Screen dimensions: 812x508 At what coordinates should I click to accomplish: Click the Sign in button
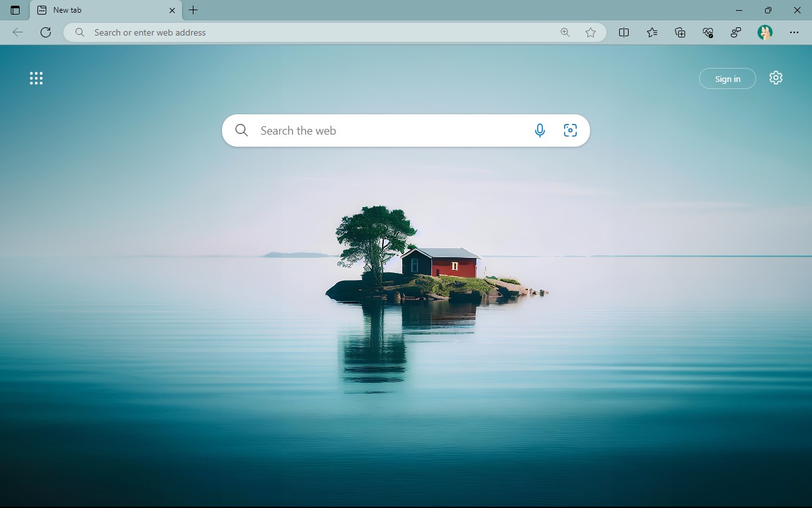[728, 79]
